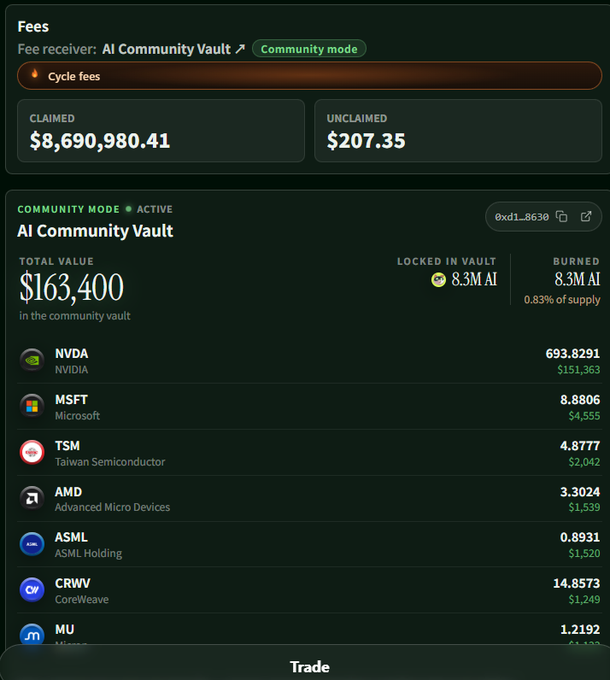Click the CoreWeave company name

(82, 599)
